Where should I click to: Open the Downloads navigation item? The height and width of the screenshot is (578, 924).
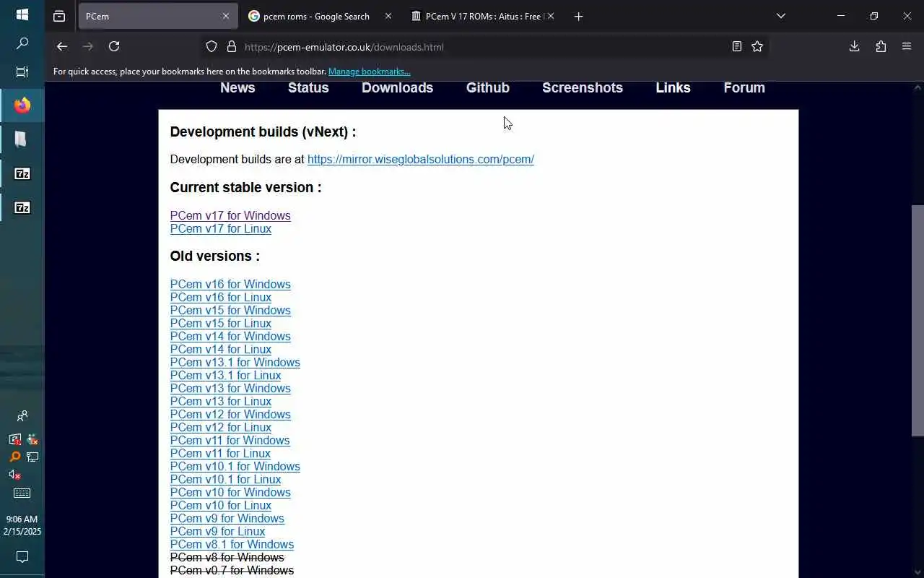[x=397, y=87]
